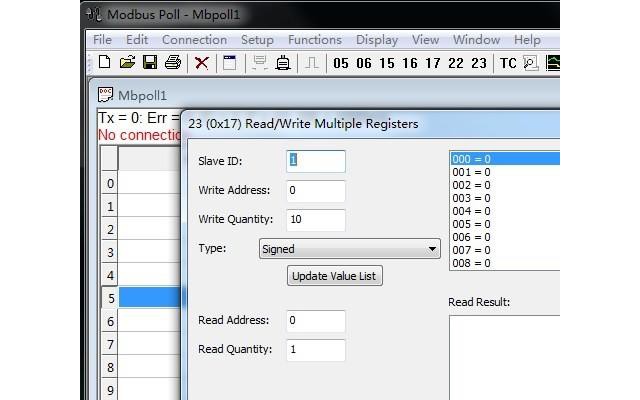Open the Functions menu

315,40
